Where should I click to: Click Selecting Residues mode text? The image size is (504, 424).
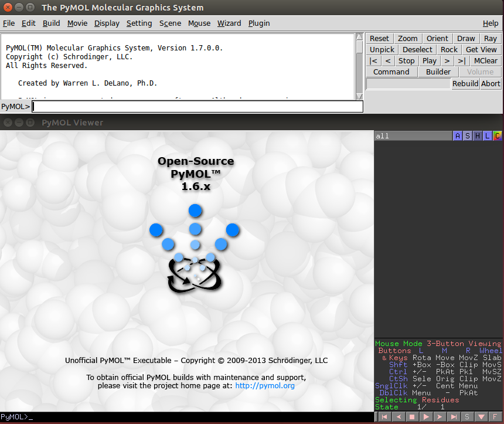(x=417, y=400)
